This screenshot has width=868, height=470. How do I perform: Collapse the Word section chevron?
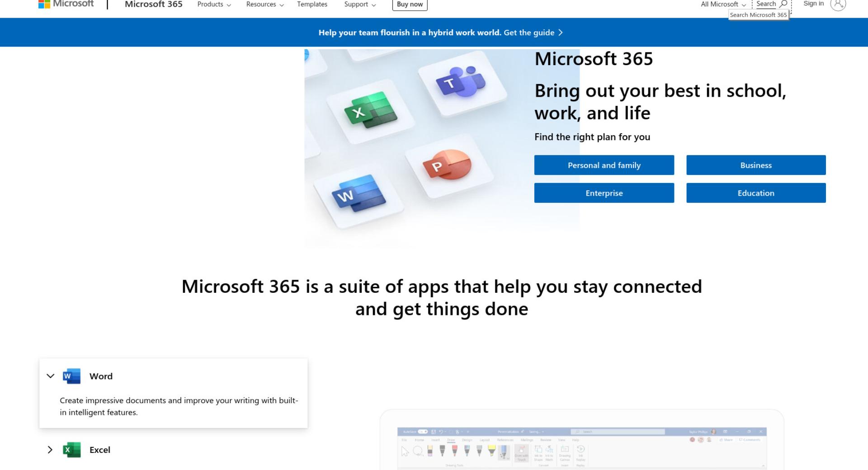coord(51,376)
